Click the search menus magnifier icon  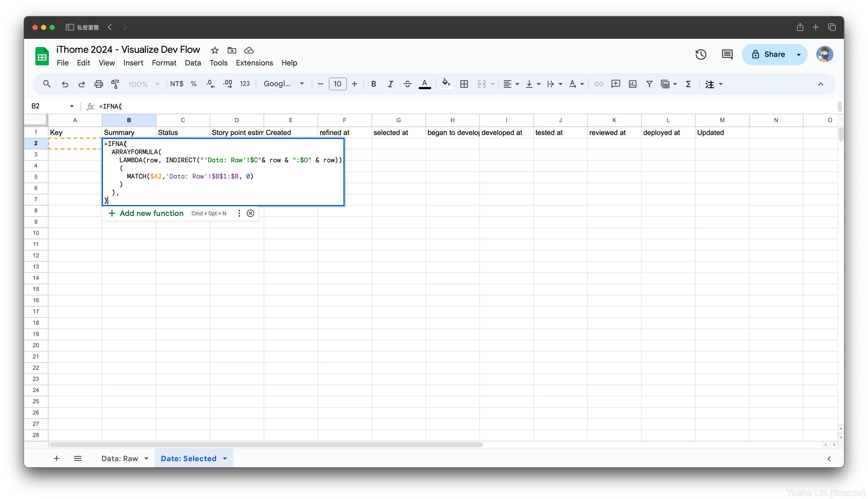(x=47, y=84)
